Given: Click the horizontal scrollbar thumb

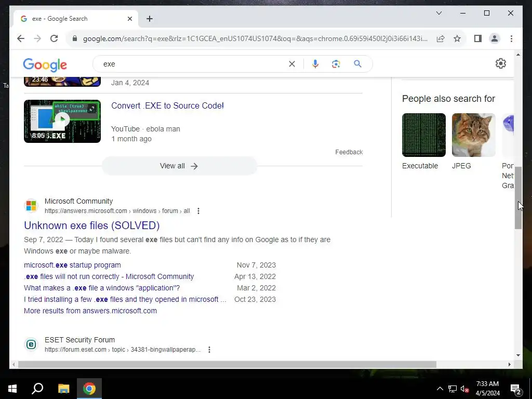Looking at the screenshot, I should [x=227, y=364].
